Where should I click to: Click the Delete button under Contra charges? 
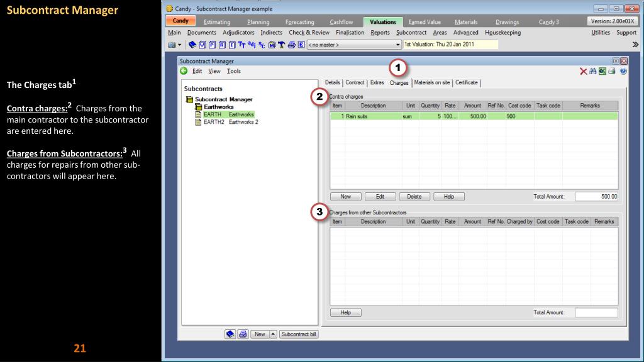pos(414,197)
